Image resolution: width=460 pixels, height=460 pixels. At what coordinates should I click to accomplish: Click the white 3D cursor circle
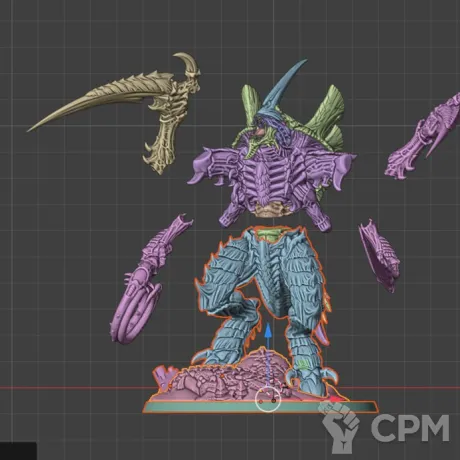(268, 399)
